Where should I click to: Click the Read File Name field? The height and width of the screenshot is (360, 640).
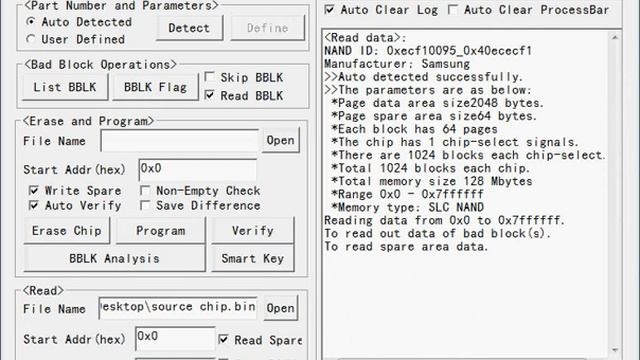click(178, 308)
